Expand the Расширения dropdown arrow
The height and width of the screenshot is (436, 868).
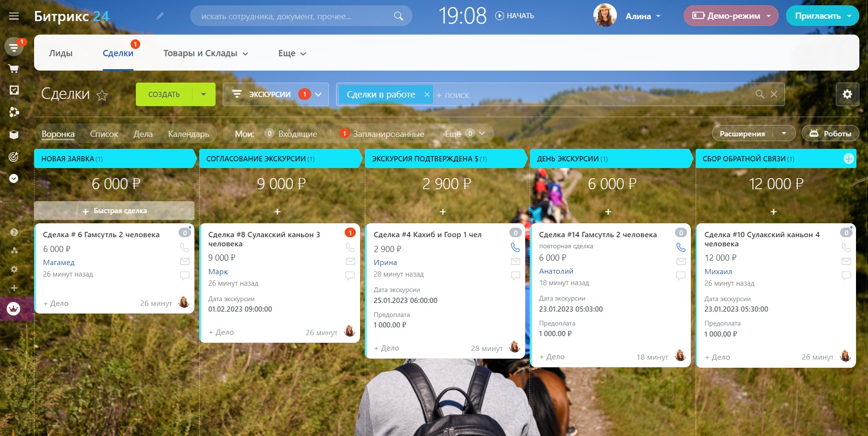pos(784,133)
